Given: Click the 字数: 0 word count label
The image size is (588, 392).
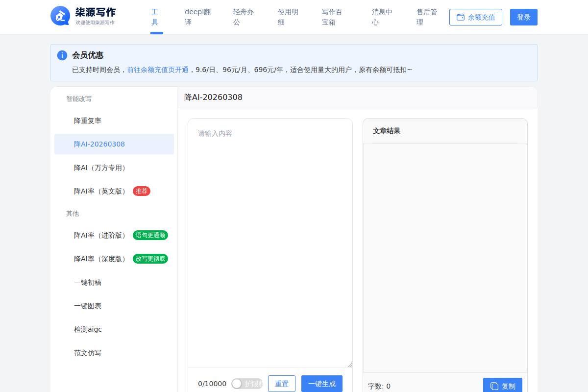Looking at the screenshot, I should 379,386.
